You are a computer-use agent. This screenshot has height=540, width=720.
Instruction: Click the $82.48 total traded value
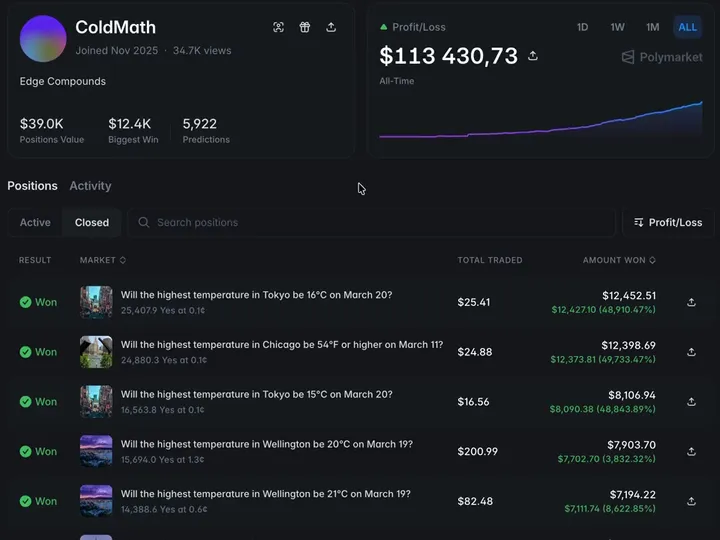click(x=475, y=501)
